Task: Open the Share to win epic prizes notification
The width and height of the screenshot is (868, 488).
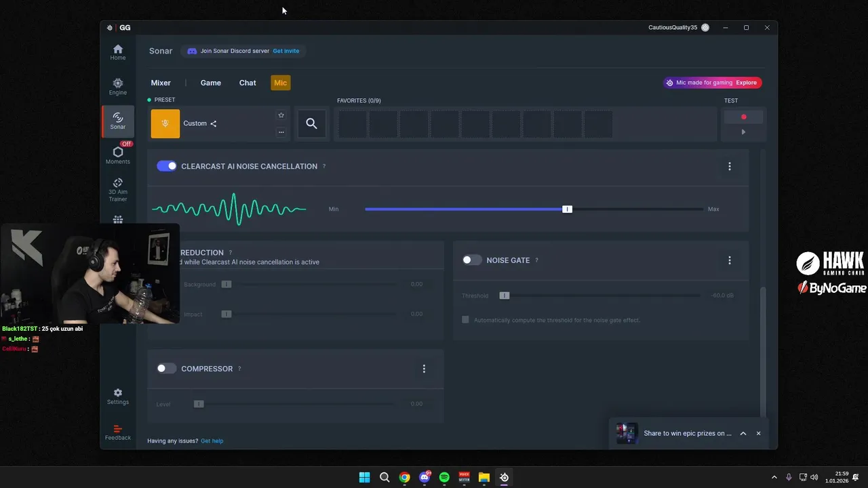Action: click(688, 433)
